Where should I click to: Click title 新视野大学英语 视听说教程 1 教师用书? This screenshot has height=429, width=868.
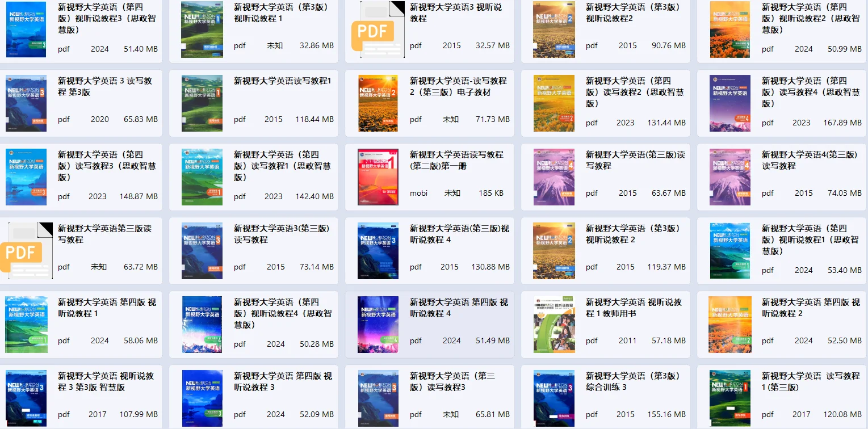(634, 308)
